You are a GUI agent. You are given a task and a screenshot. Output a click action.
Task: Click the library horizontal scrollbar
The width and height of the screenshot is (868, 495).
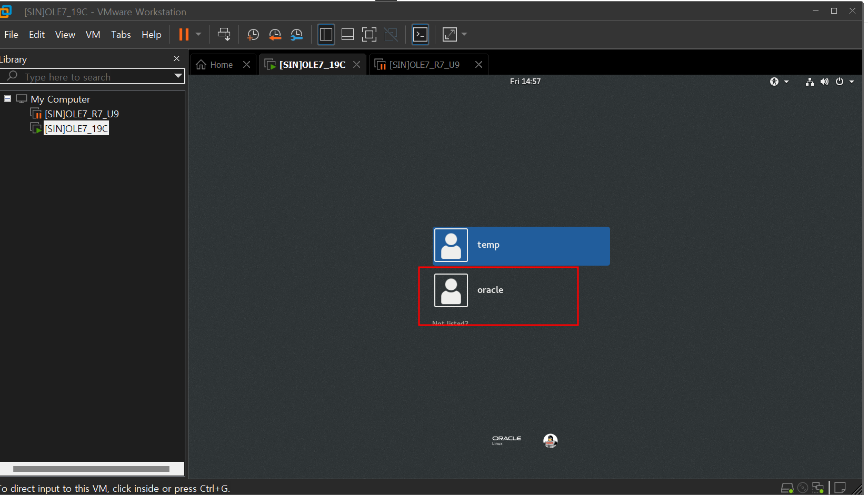[91, 469]
